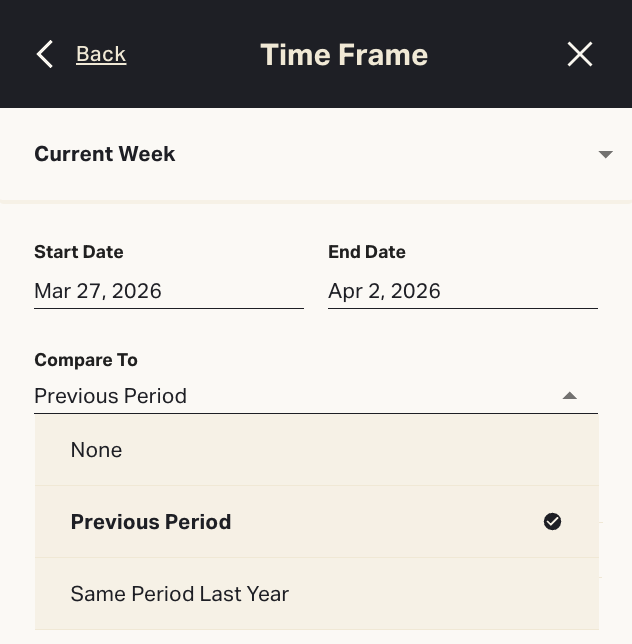Click the Current Week dropdown arrow
Image resolution: width=632 pixels, height=644 pixels.
point(605,154)
